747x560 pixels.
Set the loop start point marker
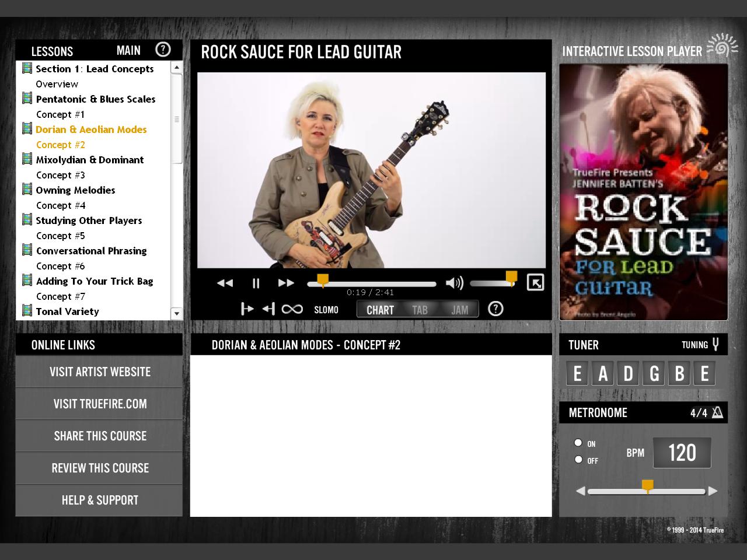click(247, 309)
